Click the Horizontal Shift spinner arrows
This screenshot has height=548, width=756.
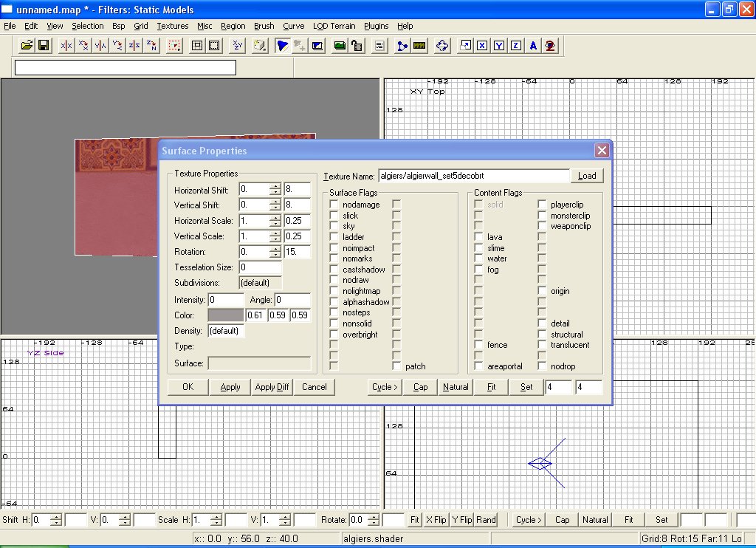pos(275,191)
